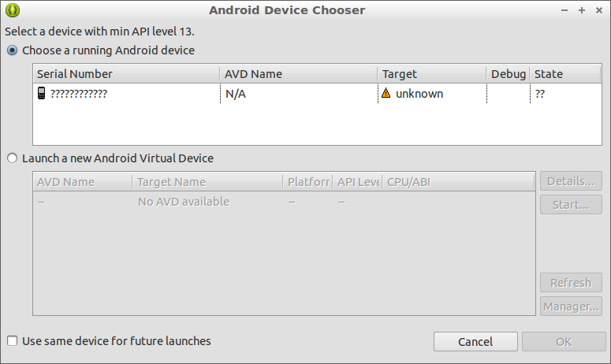Click the phone device icon in first row
The width and height of the screenshot is (611, 364).
tap(42, 94)
